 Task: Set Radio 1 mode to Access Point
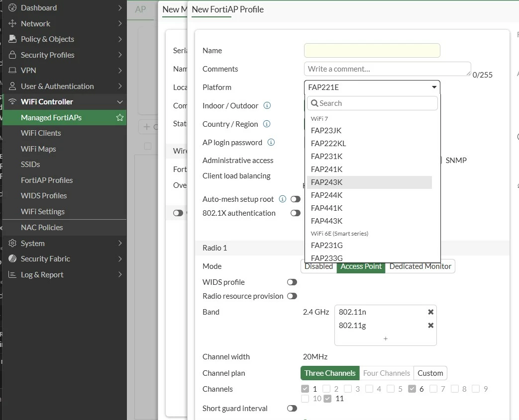coord(361,266)
